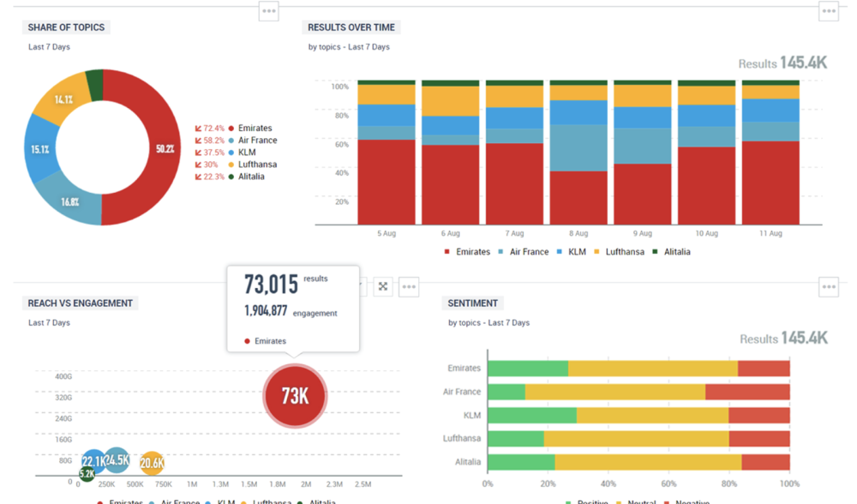Select the dark green Alitalia donut segment

[x=95, y=85]
